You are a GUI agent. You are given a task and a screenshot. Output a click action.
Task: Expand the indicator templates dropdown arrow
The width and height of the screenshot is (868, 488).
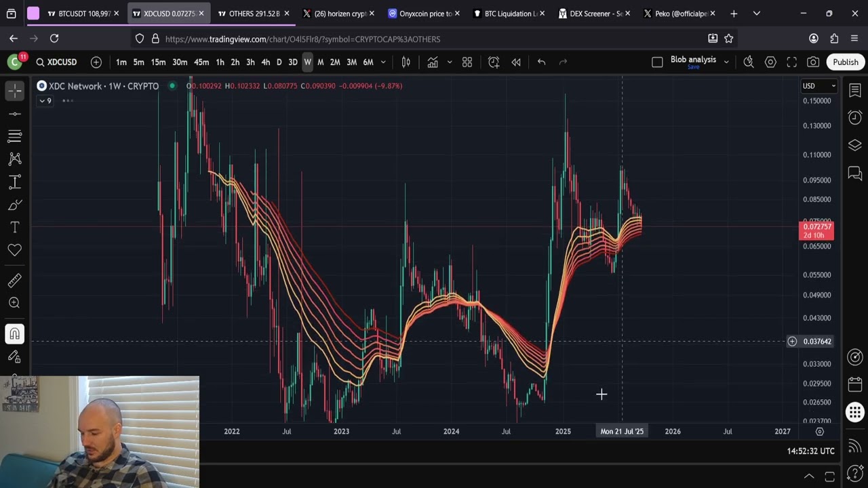click(449, 62)
